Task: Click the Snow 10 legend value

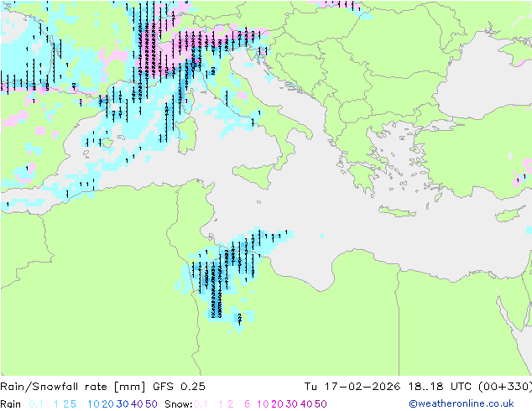Action: (x=263, y=404)
